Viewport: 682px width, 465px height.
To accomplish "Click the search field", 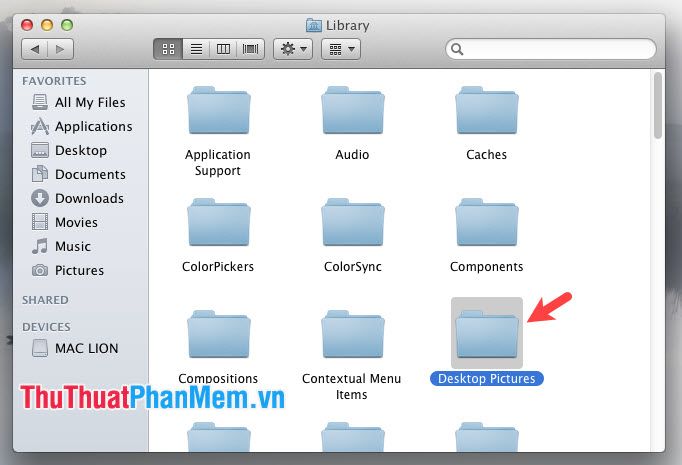I will coord(551,49).
